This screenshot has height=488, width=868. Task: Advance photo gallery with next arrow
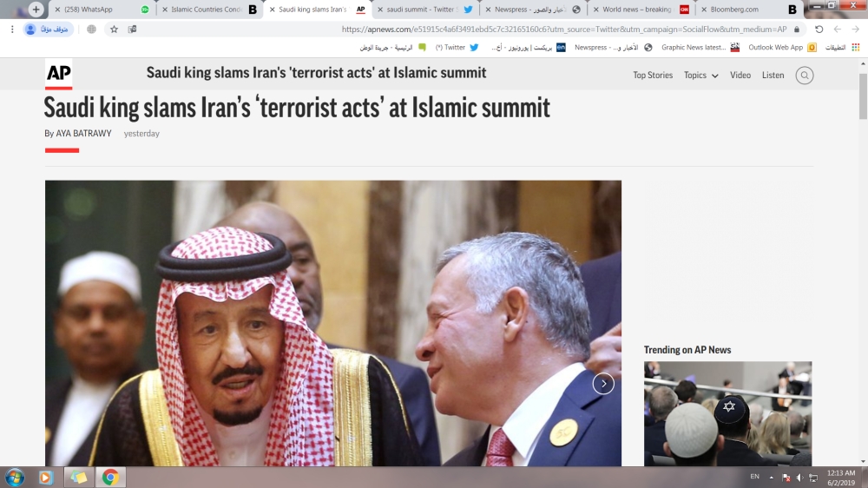(x=603, y=383)
